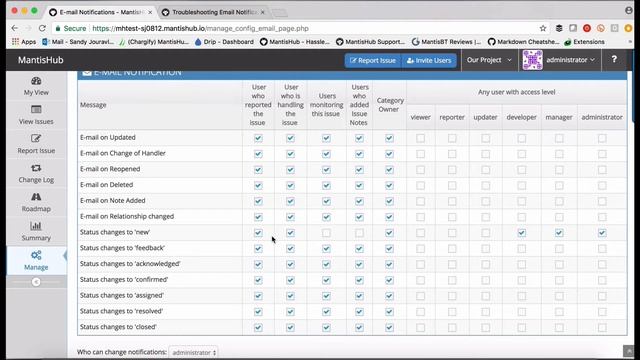This screenshot has width=640, height=360.
Task: Go back with the browser back arrow
Action: (x=15, y=28)
